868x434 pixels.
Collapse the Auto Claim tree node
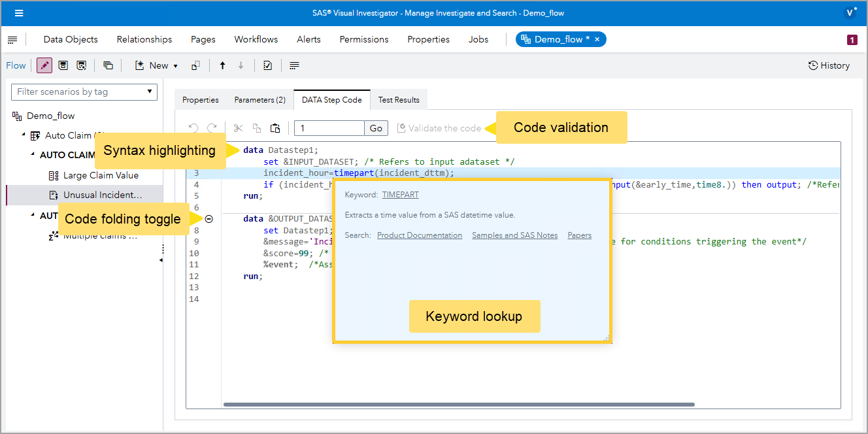click(24, 135)
